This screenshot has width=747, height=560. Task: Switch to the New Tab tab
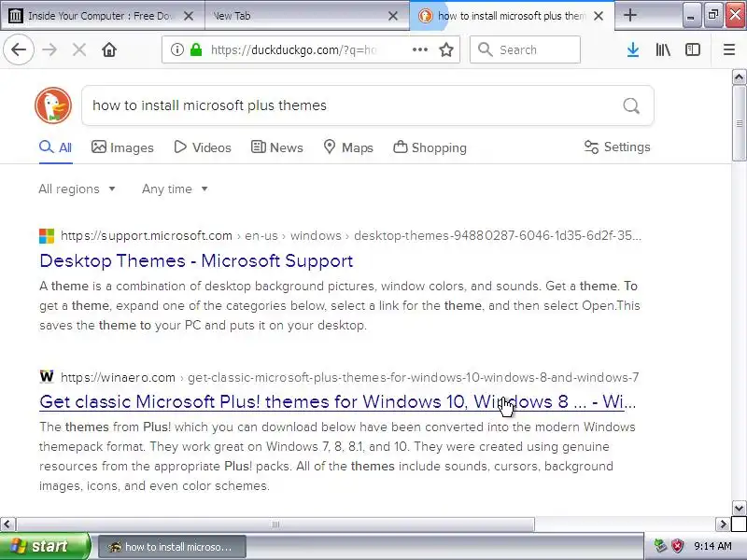(307, 16)
